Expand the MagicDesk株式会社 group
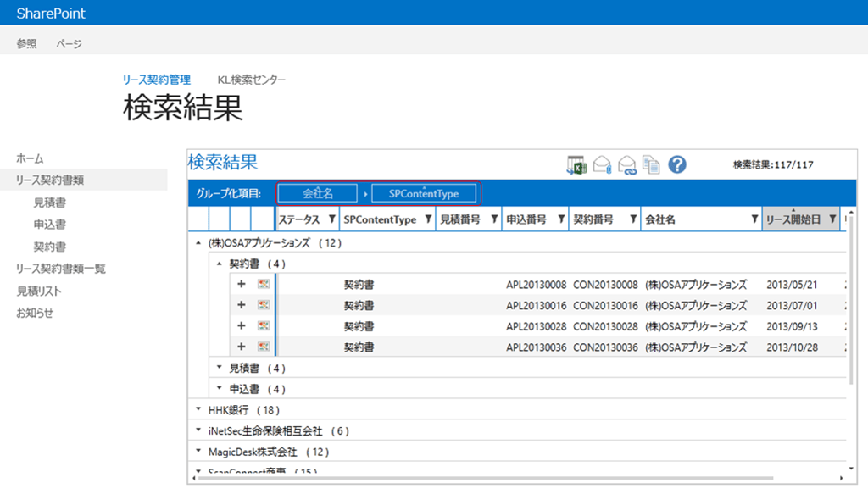The height and width of the screenshot is (494, 868). [x=198, y=452]
